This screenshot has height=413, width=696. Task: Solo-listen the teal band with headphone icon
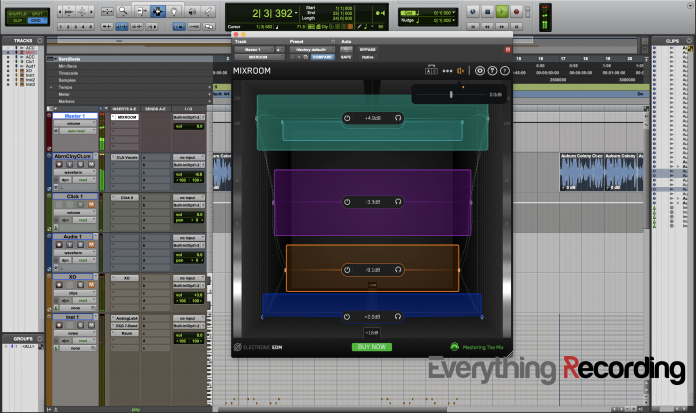pyautogui.click(x=398, y=118)
